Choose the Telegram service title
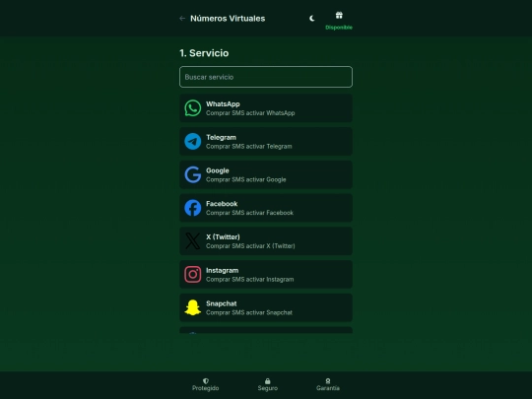The height and width of the screenshot is (399, 532). 221,137
